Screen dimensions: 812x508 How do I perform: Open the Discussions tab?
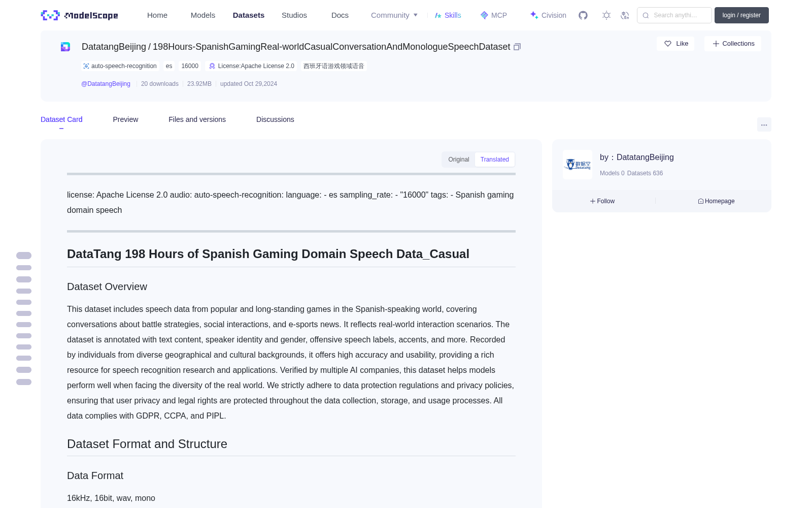click(x=275, y=119)
